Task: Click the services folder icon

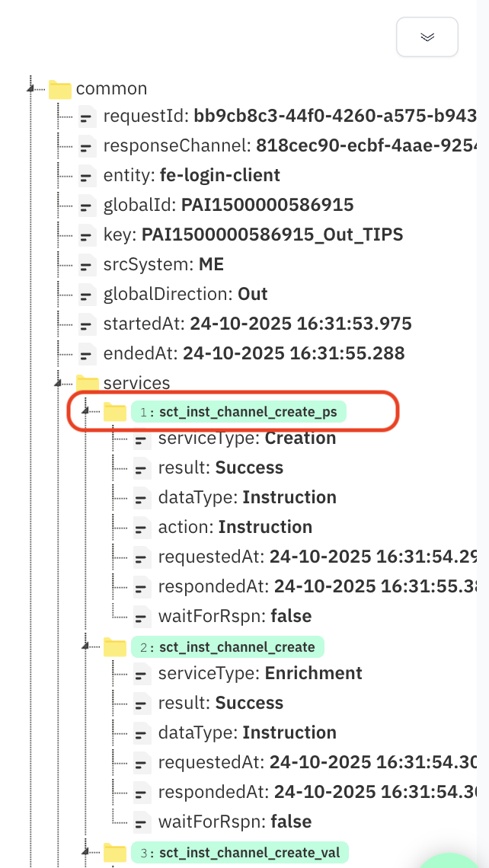Action: point(88,382)
